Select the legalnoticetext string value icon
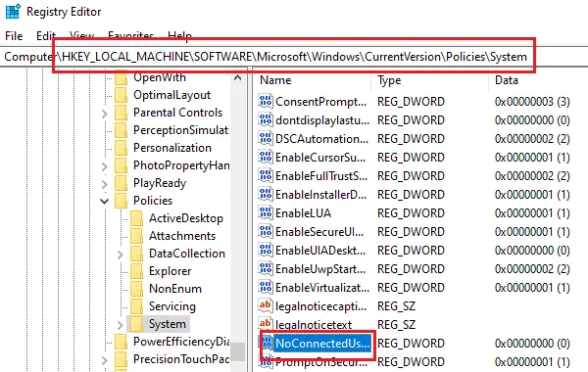Screen dimensions: 588x372 point(266,324)
